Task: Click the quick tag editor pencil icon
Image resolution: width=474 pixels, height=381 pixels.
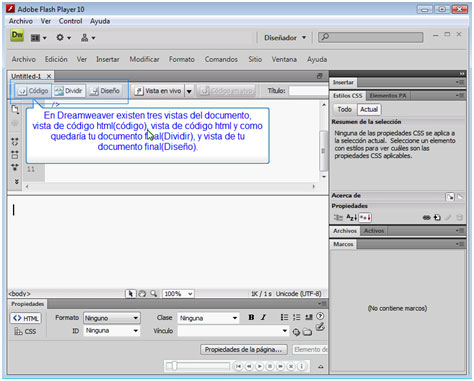Action: 320,327
